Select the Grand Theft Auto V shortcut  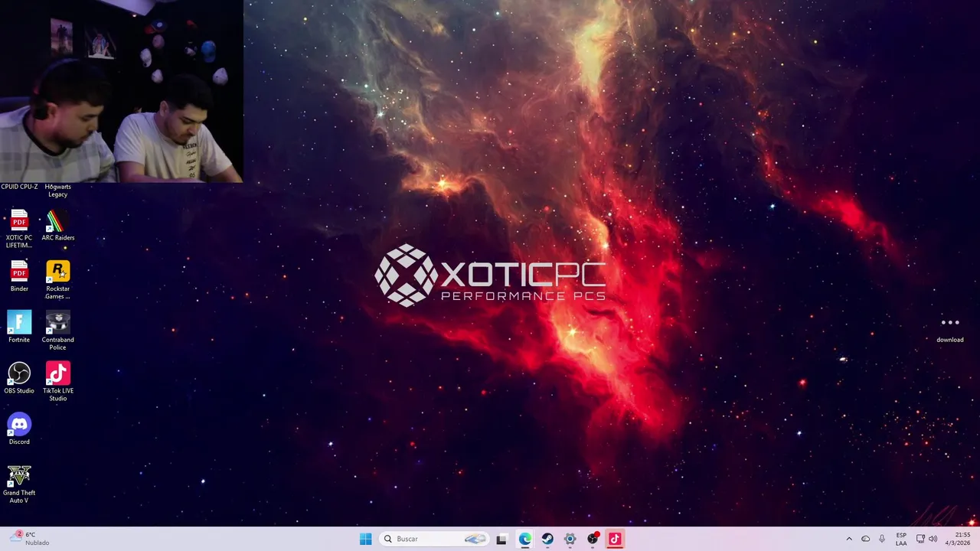(19, 484)
